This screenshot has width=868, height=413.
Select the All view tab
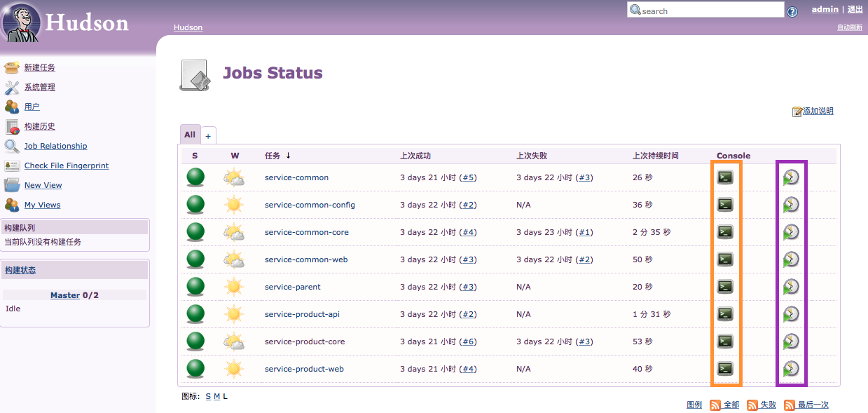(x=190, y=135)
